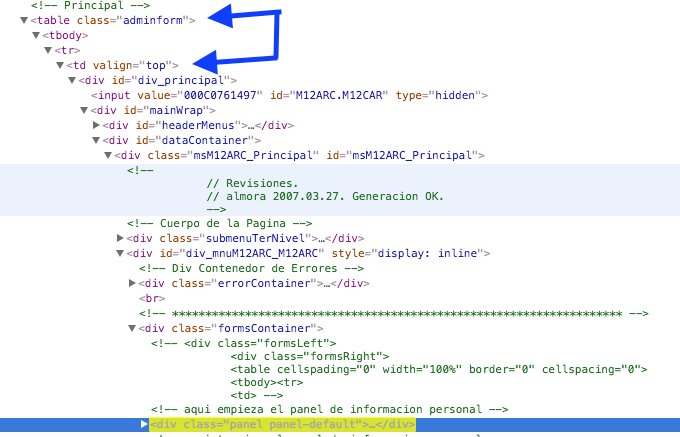The height and width of the screenshot is (437, 680).
Task: Collapse the tbody element arrow
Action: click(36, 35)
